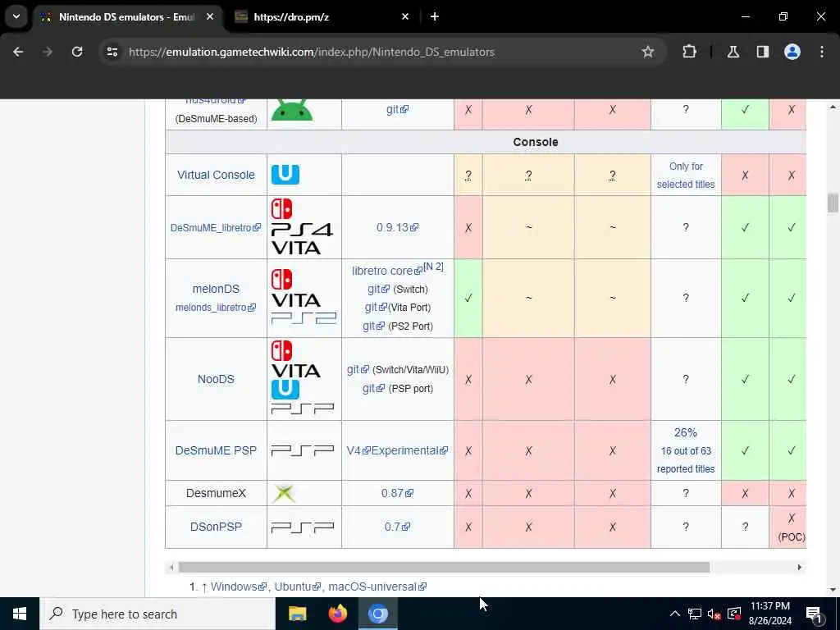
Task: Open Firefox from the taskbar
Action: (x=337, y=614)
